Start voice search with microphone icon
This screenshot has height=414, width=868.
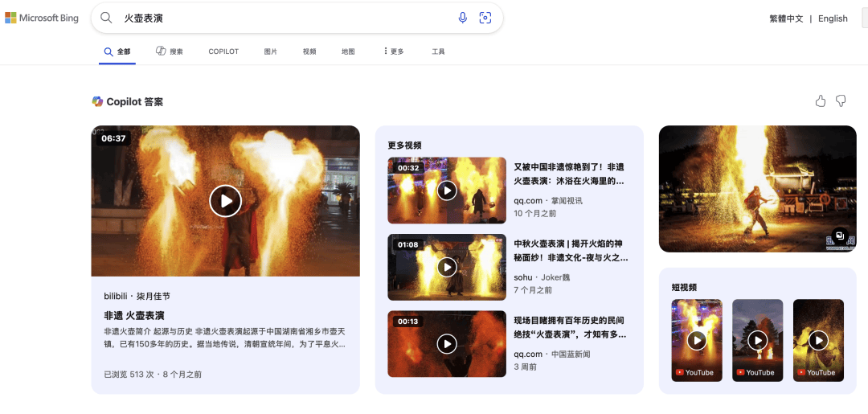click(463, 18)
